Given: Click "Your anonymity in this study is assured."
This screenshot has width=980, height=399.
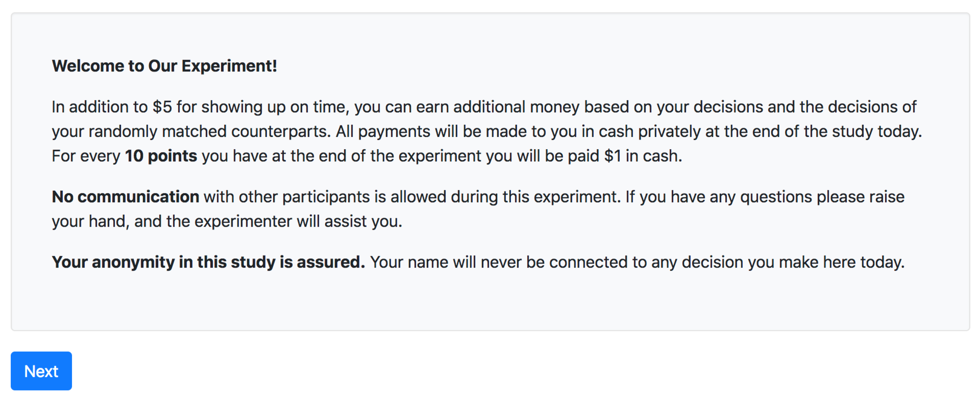Looking at the screenshot, I should 208,262.
